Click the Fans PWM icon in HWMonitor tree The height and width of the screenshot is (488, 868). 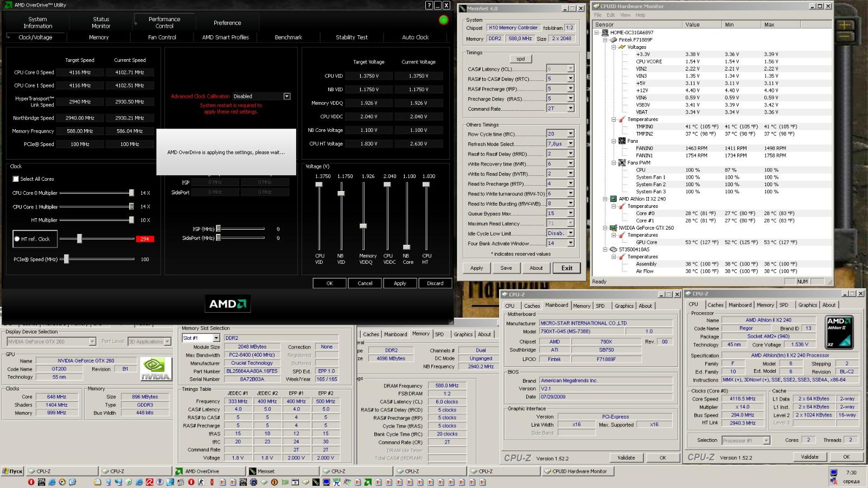(622, 163)
